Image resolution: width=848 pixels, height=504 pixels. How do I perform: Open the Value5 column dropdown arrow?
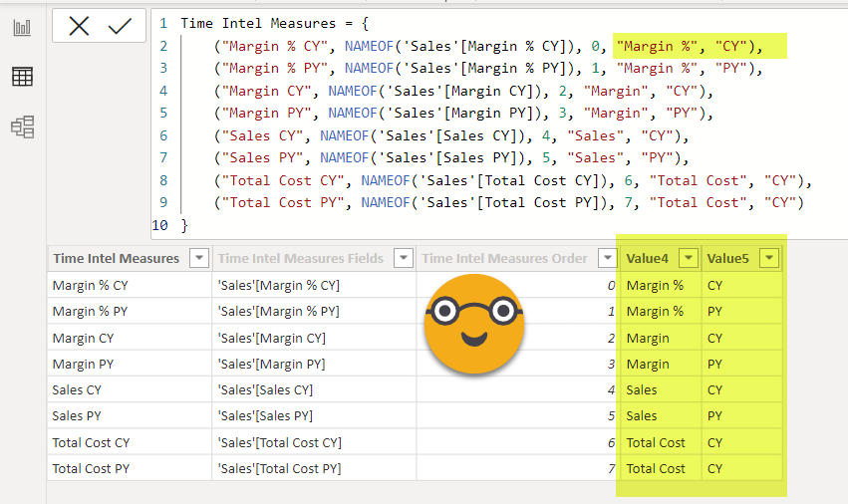click(768, 259)
